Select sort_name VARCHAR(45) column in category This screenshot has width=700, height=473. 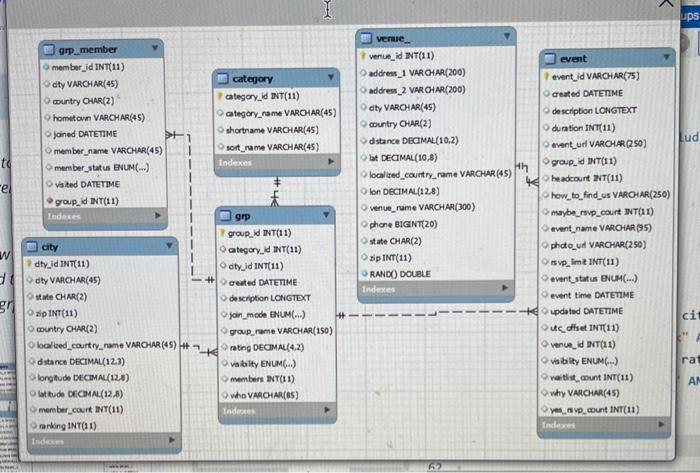[x=272, y=147]
